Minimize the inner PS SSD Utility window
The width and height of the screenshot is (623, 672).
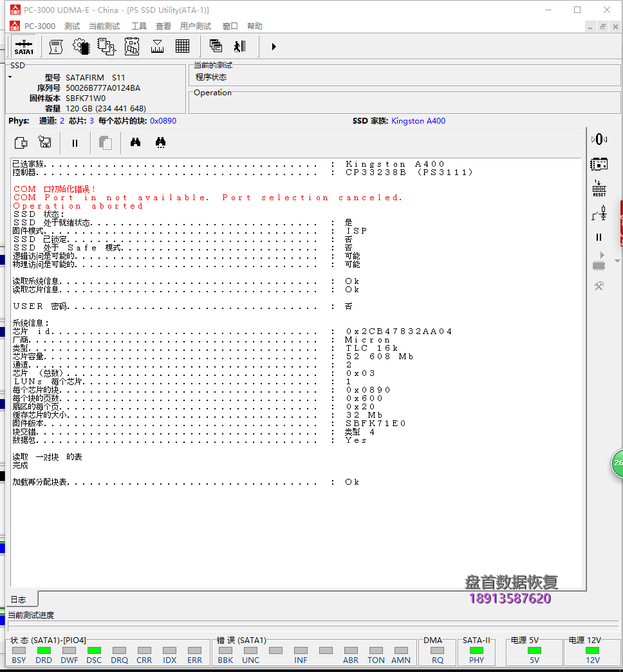click(x=590, y=26)
